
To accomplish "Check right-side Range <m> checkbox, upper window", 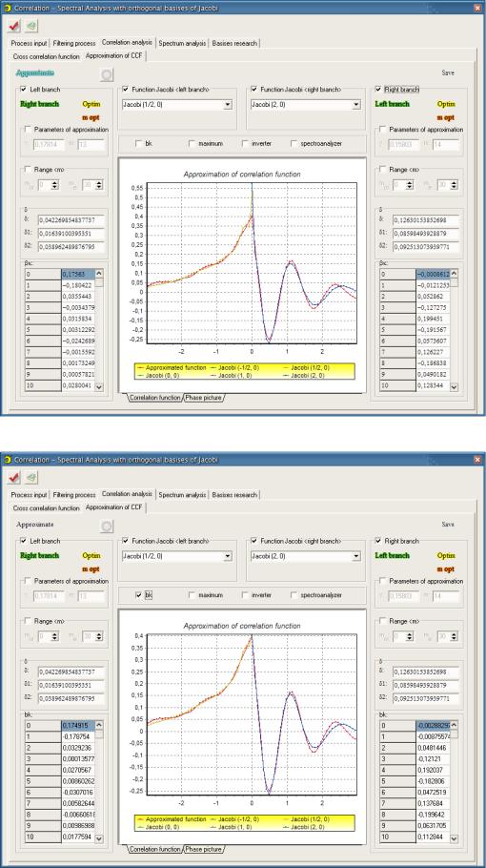I will (x=383, y=170).
